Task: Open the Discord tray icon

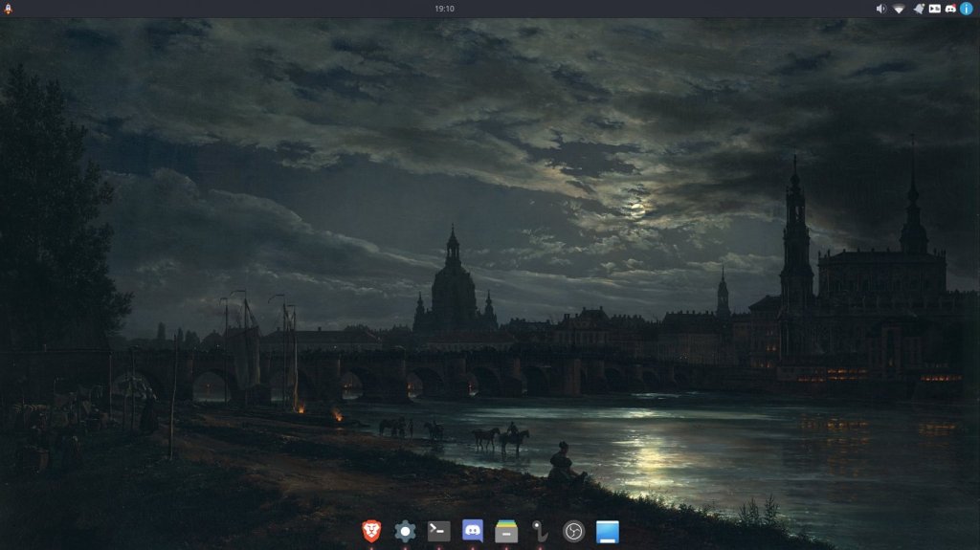Action: tap(950, 9)
